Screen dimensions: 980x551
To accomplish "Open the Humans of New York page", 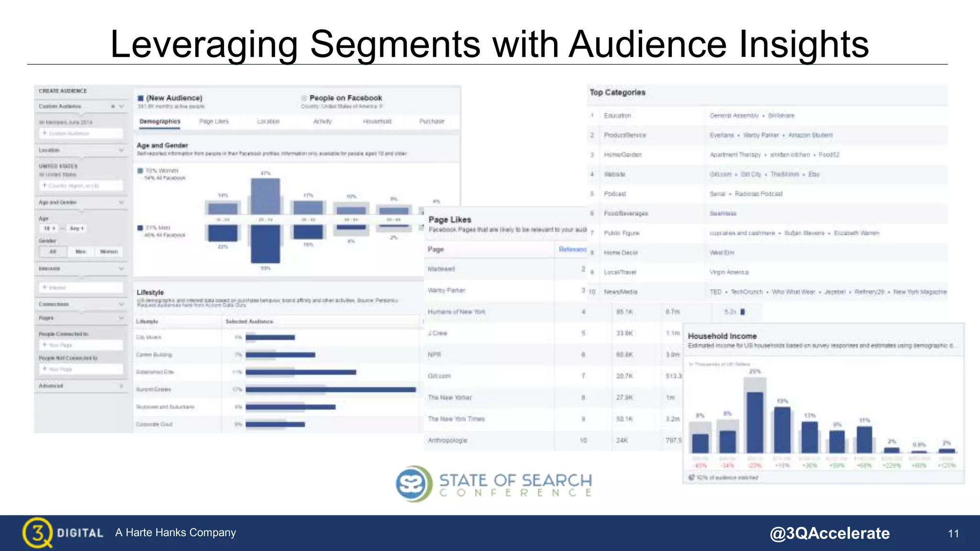I will pyautogui.click(x=457, y=312).
